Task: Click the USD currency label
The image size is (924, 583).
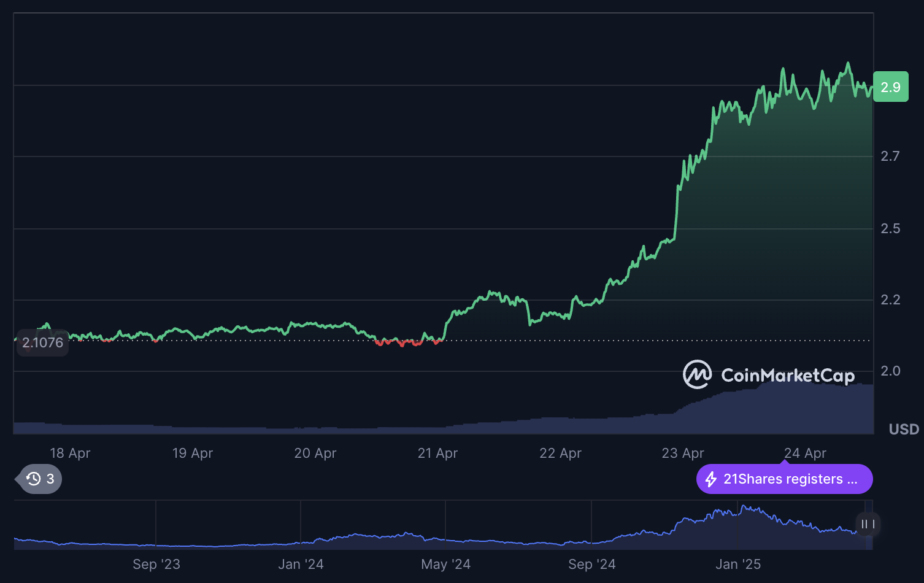Action: tap(904, 429)
